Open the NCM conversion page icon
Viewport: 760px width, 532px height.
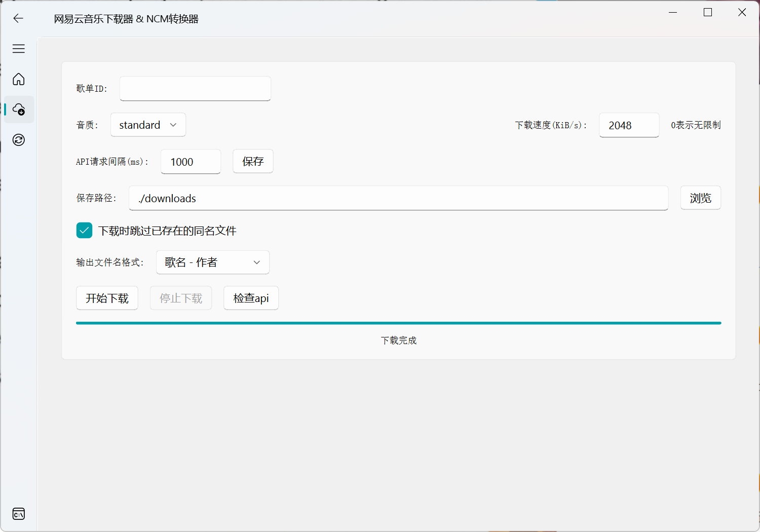pos(18,140)
